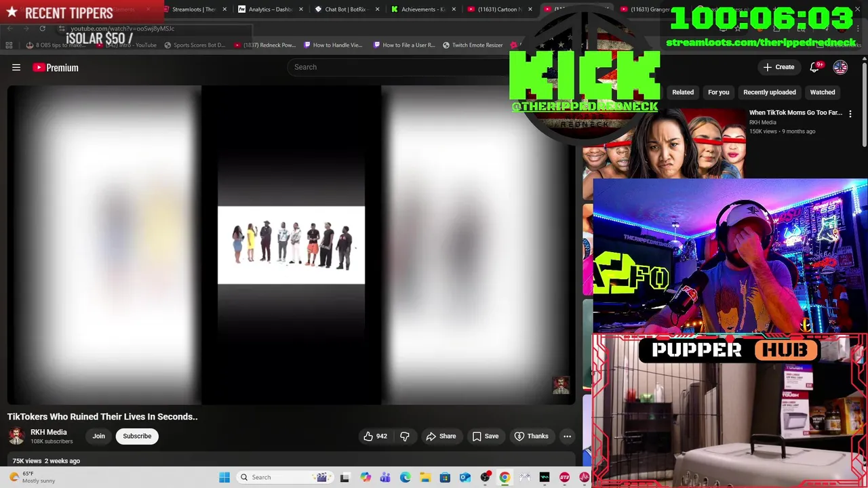Open Microsoft Store from the taskbar
The height and width of the screenshot is (488, 868).
coord(445,477)
